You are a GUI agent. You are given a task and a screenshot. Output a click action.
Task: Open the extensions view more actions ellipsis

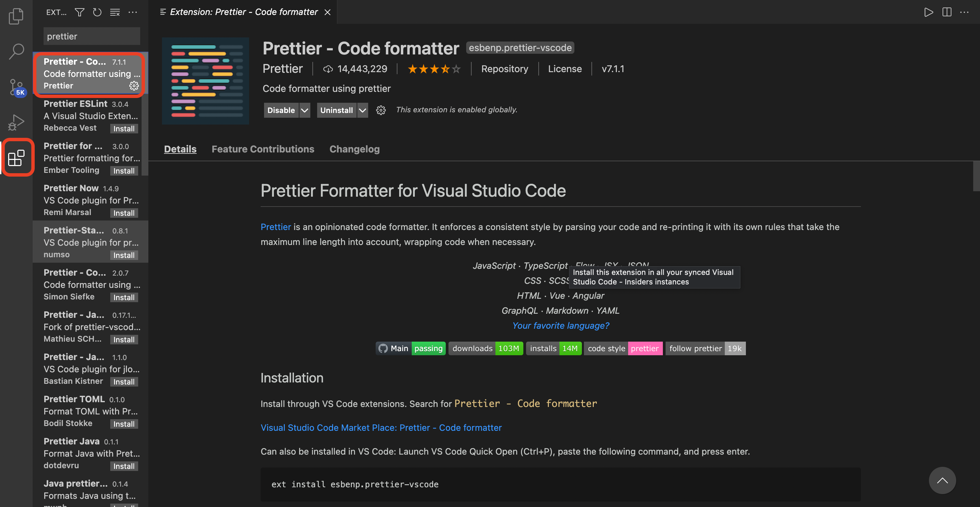133,12
